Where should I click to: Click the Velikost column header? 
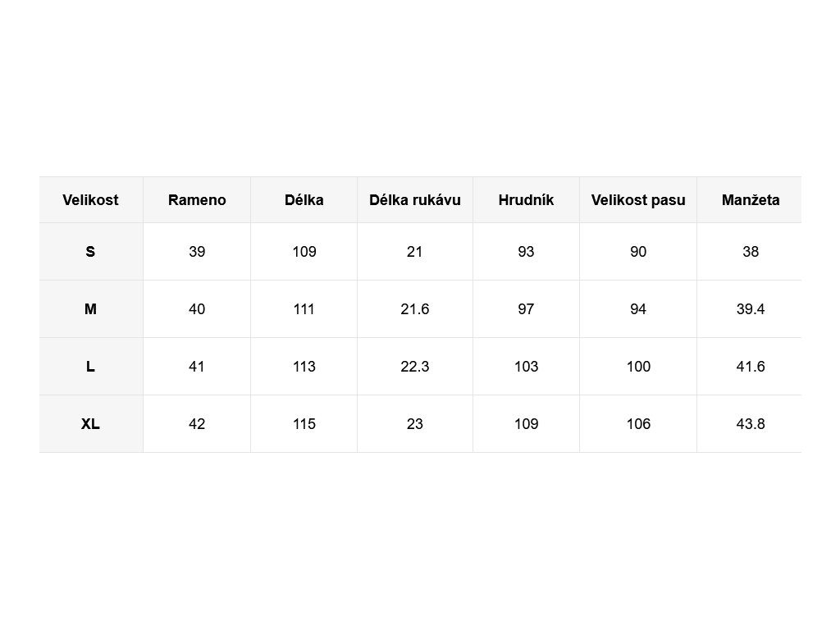pyautogui.click(x=90, y=200)
